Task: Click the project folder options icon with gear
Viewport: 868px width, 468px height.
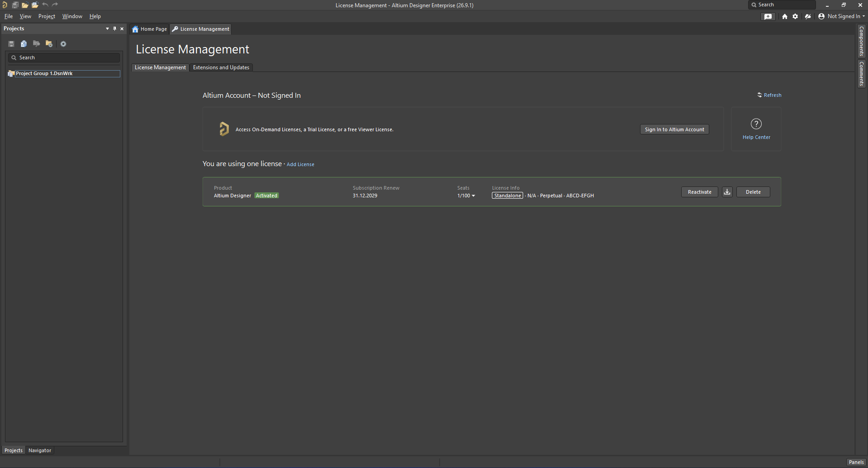Action: [49, 44]
